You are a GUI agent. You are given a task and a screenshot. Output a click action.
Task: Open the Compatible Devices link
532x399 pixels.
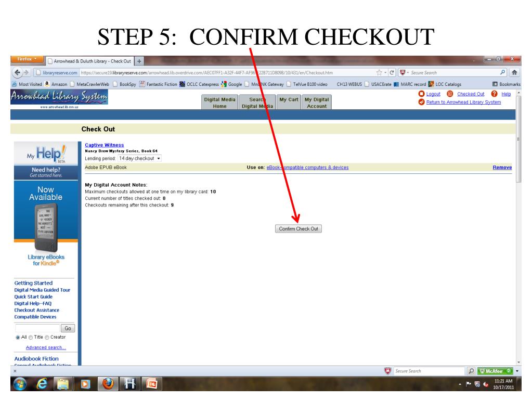click(35, 317)
